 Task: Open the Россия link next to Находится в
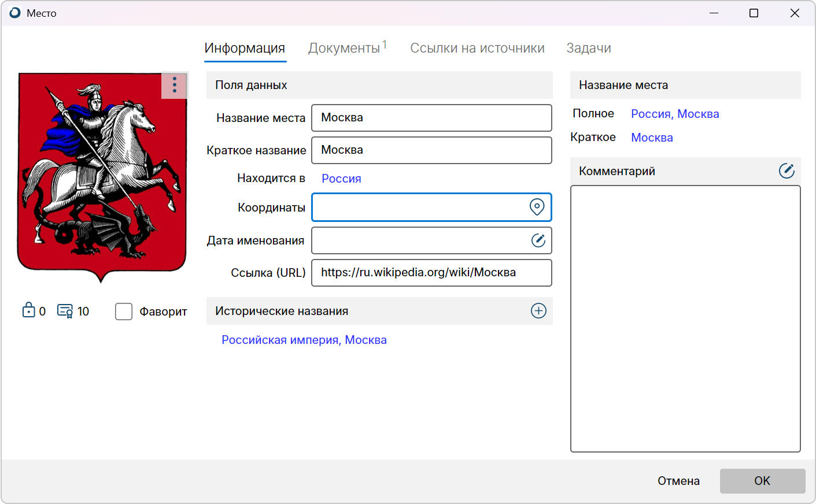click(x=341, y=179)
